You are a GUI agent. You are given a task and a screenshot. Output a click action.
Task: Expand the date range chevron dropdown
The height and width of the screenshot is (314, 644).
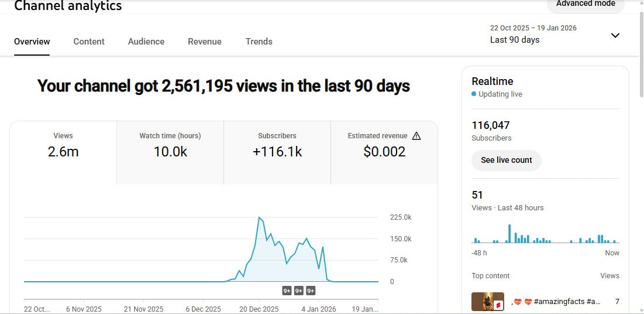tap(615, 35)
